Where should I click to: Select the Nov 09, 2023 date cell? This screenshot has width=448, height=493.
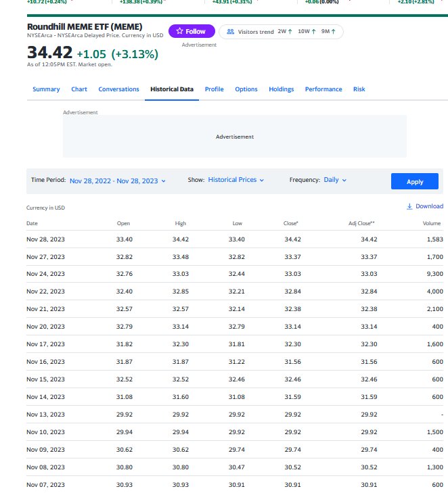click(45, 450)
